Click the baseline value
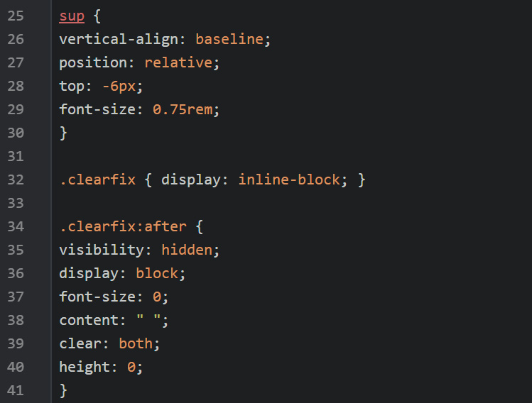The height and width of the screenshot is (403, 532). pos(229,39)
